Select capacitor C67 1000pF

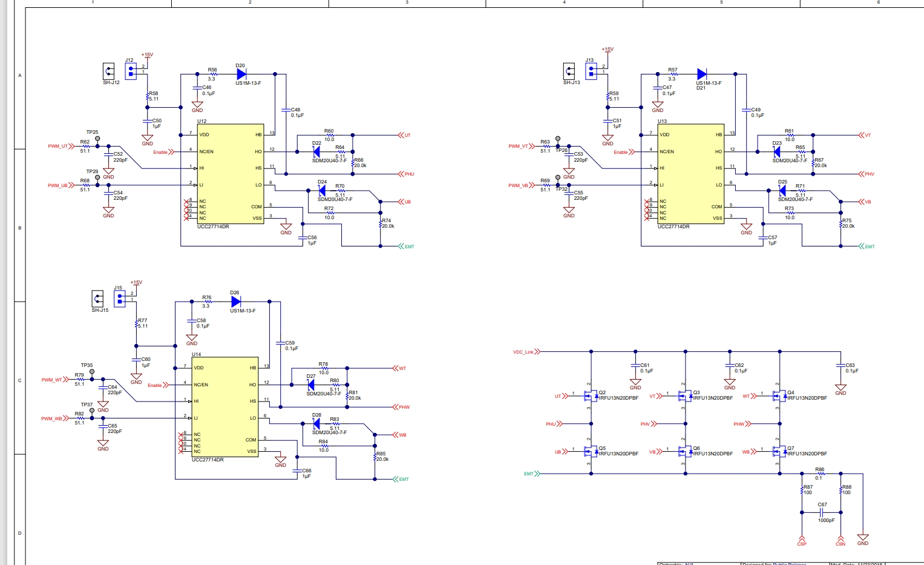pyautogui.click(x=821, y=512)
